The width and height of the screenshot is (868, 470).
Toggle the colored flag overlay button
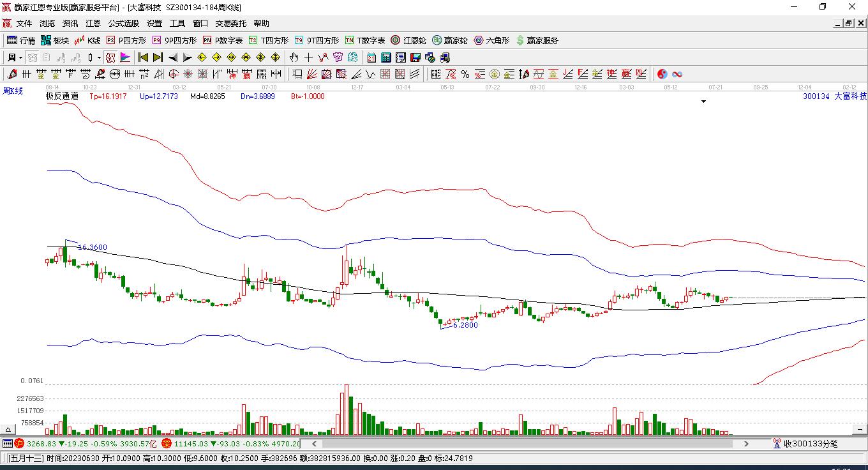pos(125,57)
